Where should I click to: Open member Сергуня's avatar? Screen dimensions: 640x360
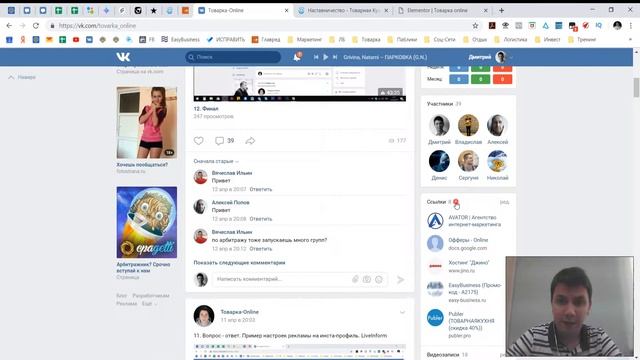468,161
